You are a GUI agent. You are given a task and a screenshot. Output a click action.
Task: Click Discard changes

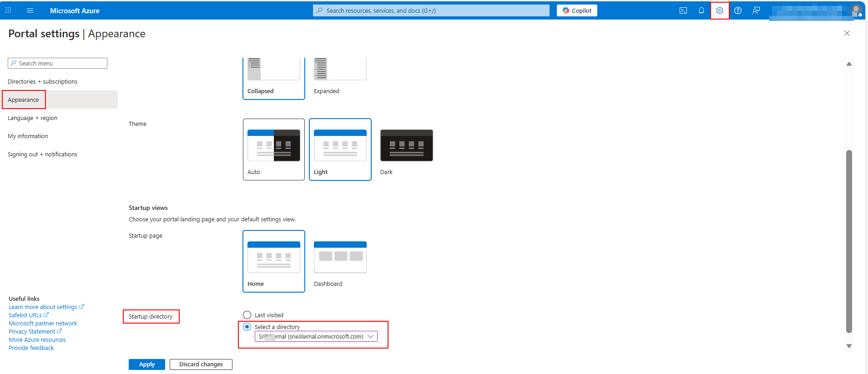(201, 364)
